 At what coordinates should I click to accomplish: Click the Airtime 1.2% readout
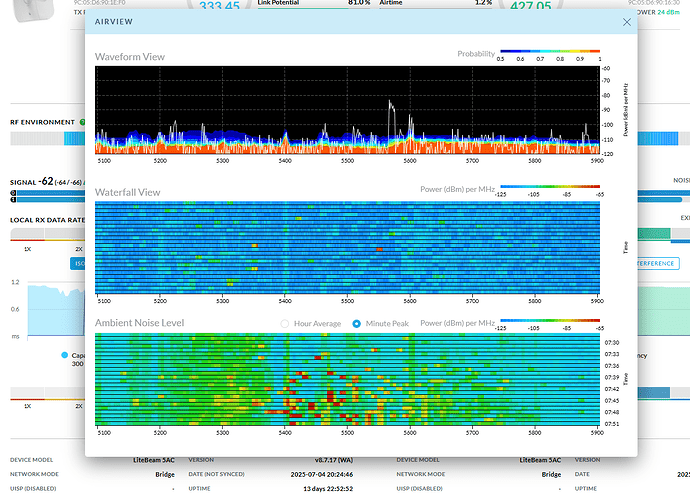[435, 3]
